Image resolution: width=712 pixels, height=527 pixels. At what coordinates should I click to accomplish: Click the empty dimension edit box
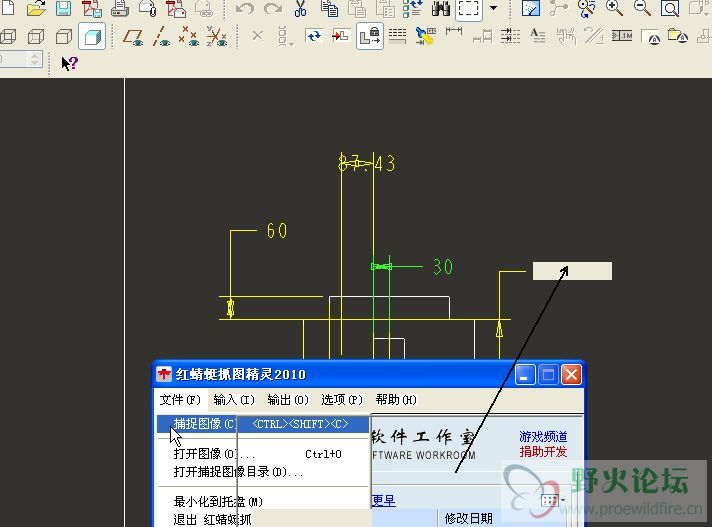tap(572, 271)
